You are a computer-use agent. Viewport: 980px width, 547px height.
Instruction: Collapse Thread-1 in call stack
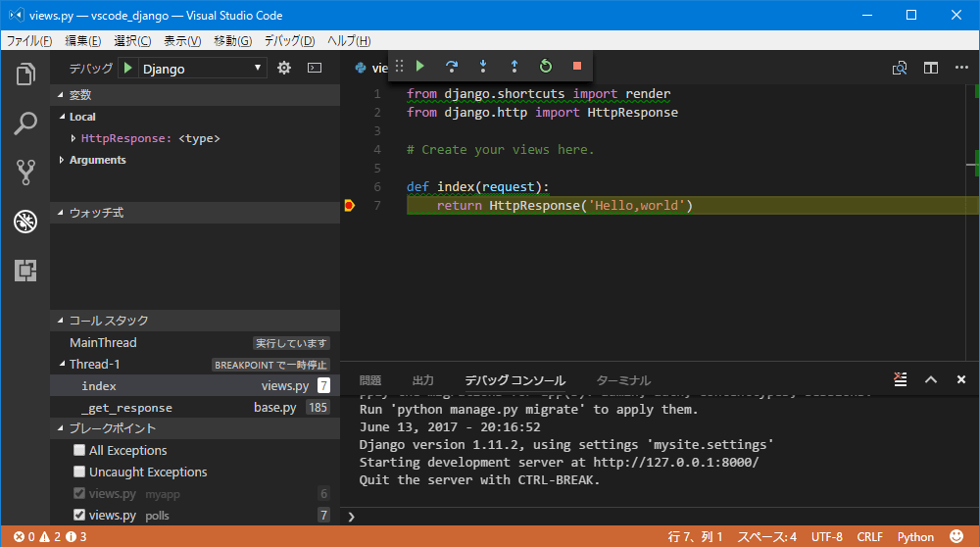(x=62, y=364)
